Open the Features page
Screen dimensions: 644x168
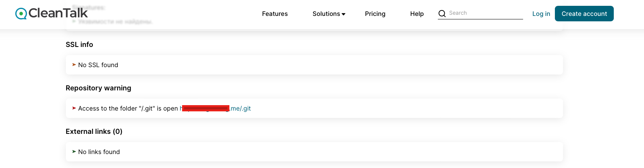(275, 14)
